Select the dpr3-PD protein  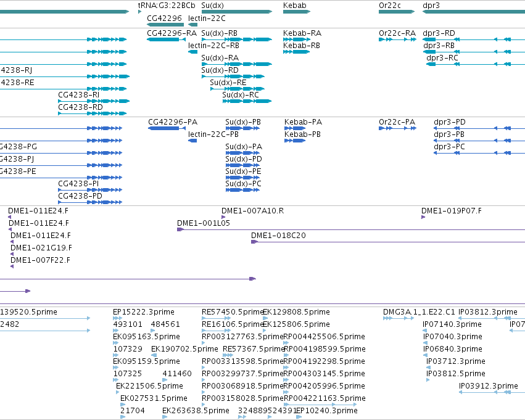[x=479, y=128]
